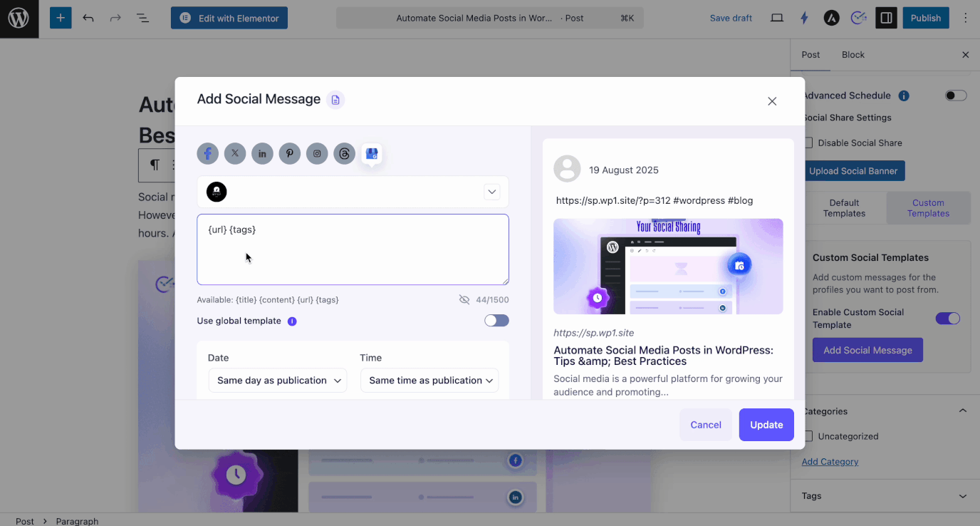Click the WordPress logo
980x526 pixels.
[x=19, y=19]
